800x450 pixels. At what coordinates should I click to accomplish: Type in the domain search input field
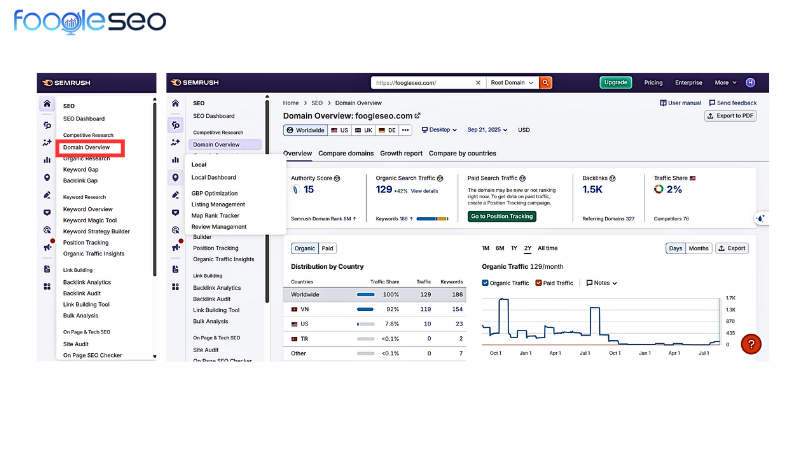pos(420,83)
